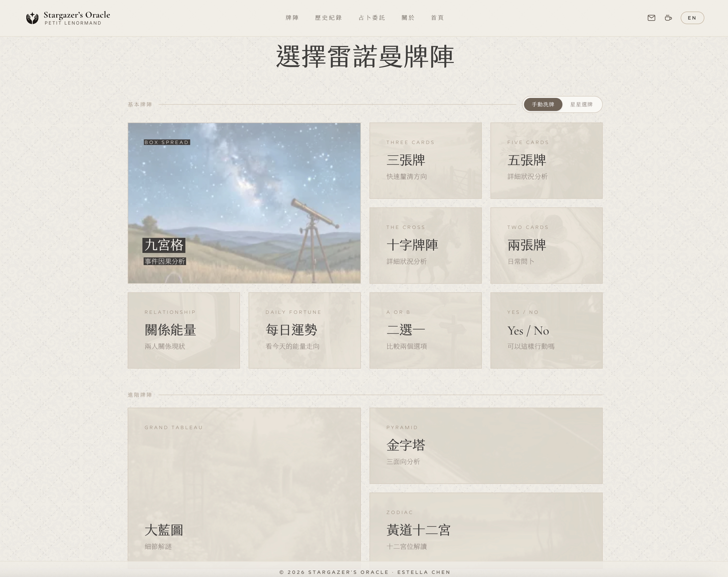Click the footer copyright Estella Chen text
728x577 pixels.
click(365, 572)
